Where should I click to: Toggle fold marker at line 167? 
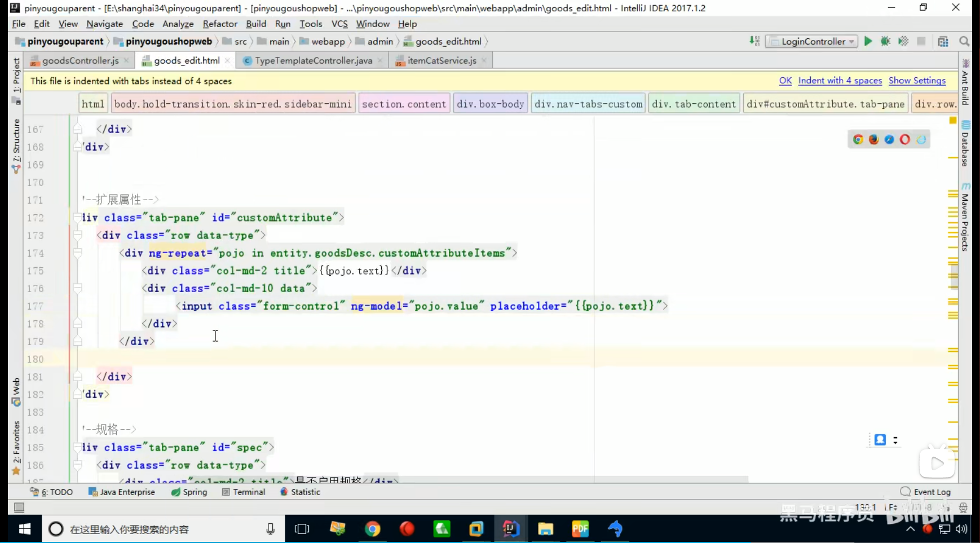point(78,129)
